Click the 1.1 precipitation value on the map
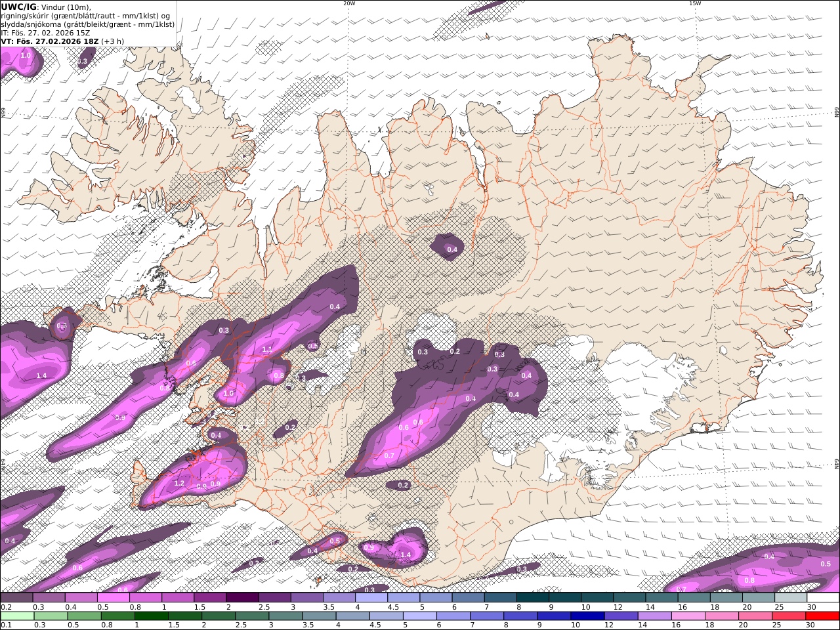 (267, 350)
